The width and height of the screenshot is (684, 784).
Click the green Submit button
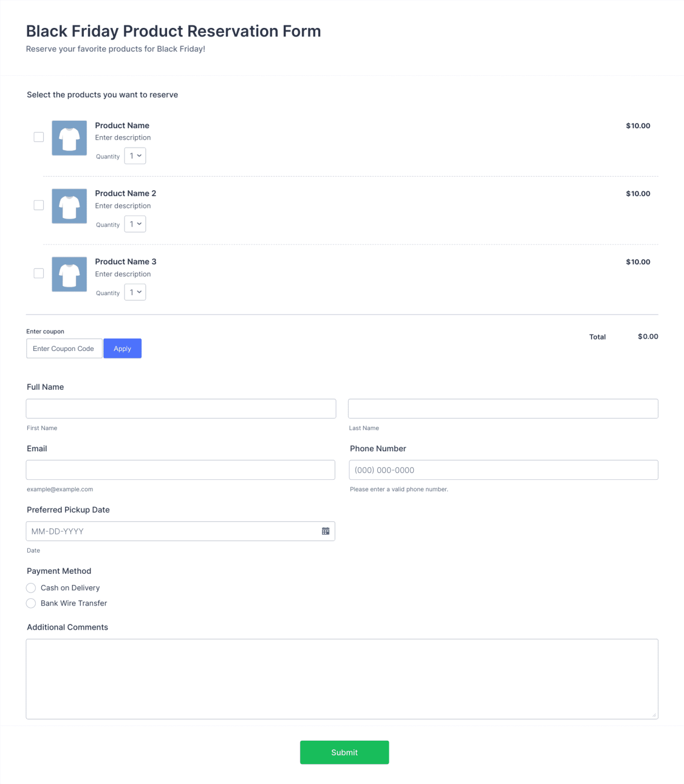click(344, 752)
